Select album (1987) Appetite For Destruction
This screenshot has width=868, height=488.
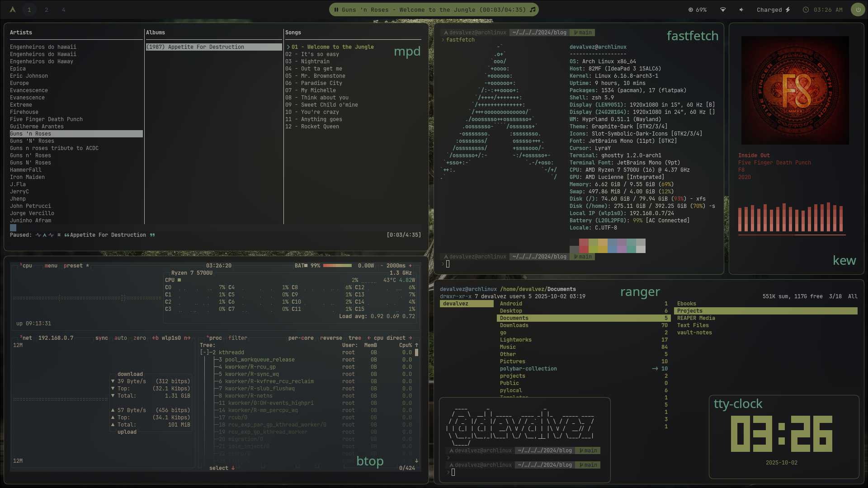tap(214, 47)
